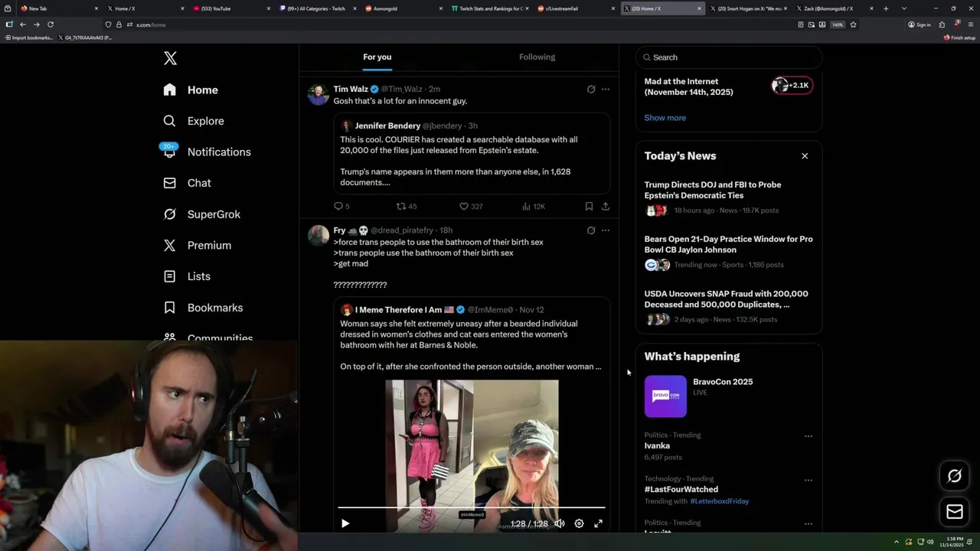Reload the current page

[51, 24]
